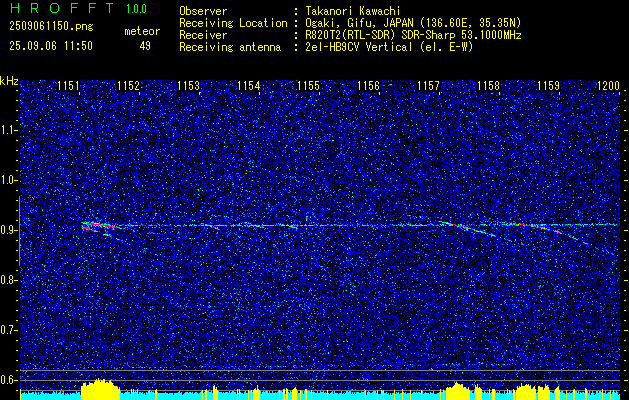Click the 0.8 kHz frequency tick label
Image resolution: width=629 pixels, height=400 pixels.
pos(7,280)
